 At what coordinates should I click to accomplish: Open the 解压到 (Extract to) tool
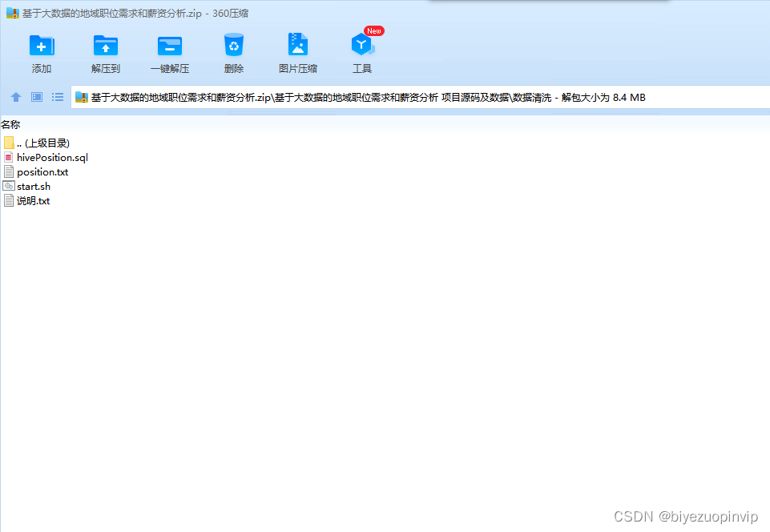[106, 46]
